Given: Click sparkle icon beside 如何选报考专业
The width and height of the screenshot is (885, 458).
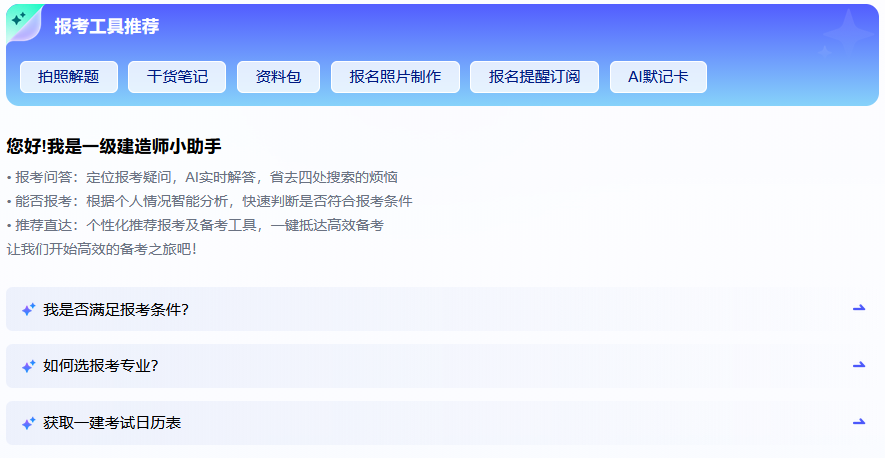Looking at the screenshot, I should (x=28, y=366).
